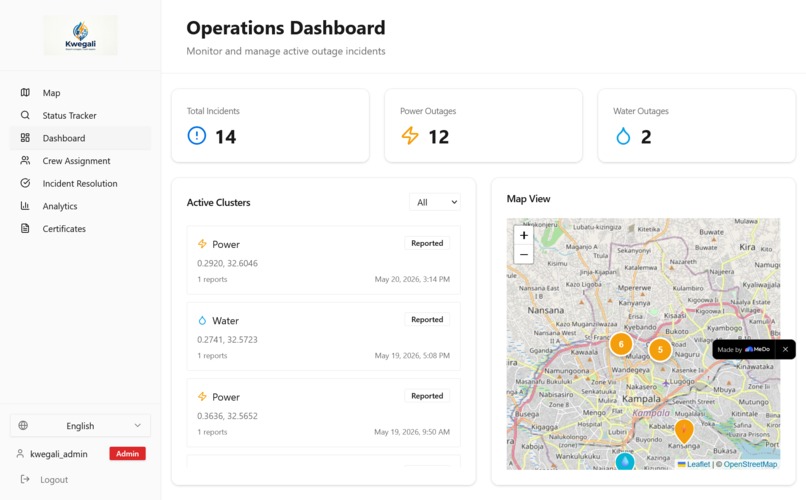
Task: Open the Active Clusters filter dropdown
Action: pos(435,202)
